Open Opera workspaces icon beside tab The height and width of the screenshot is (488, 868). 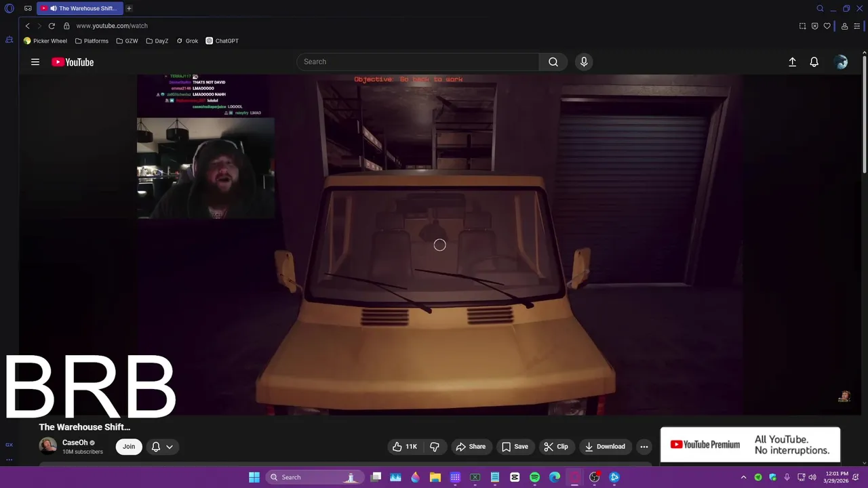pyautogui.click(x=28, y=8)
